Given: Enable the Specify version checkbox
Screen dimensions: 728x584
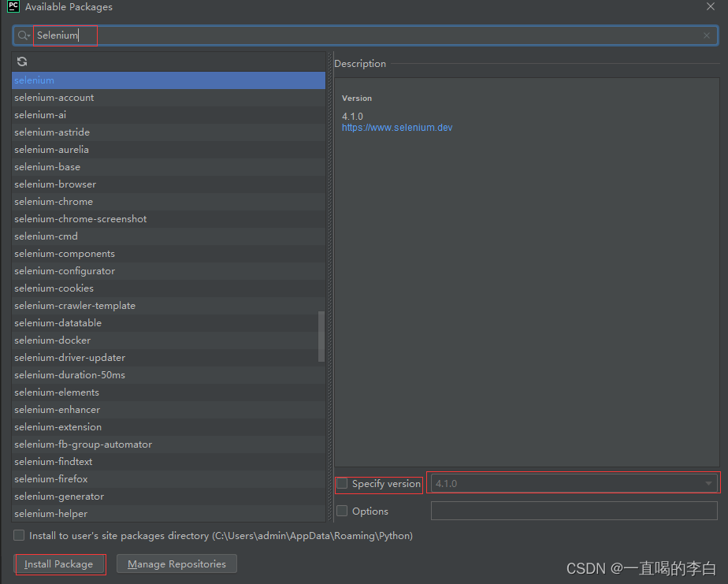Looking at the screenshot, I should click(x=342, y=484).
